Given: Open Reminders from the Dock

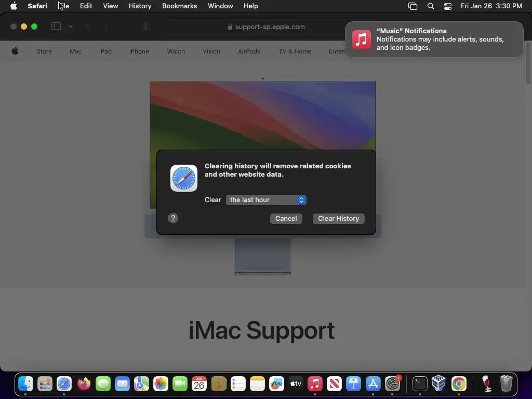Looking at the screenshot, I should coord(238,384).
